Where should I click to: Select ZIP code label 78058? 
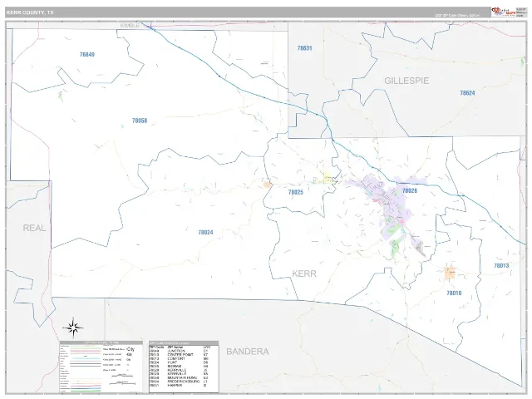click(x=140, y=121)
